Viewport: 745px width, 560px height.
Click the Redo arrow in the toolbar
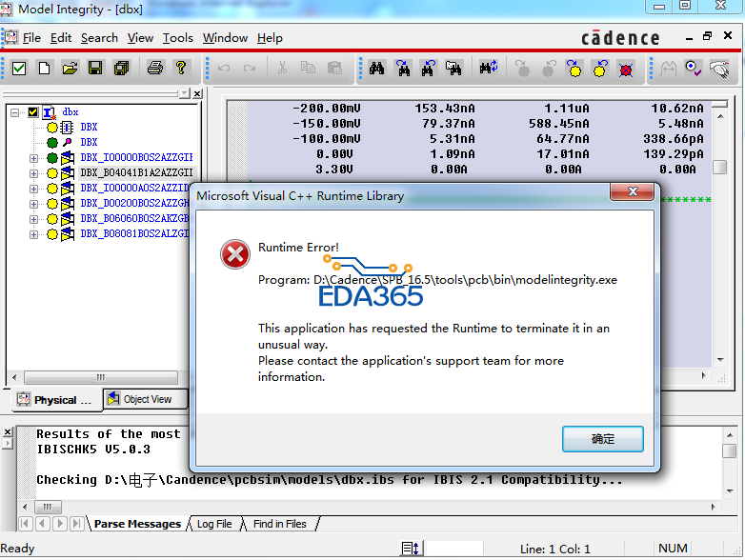(250, 69)
